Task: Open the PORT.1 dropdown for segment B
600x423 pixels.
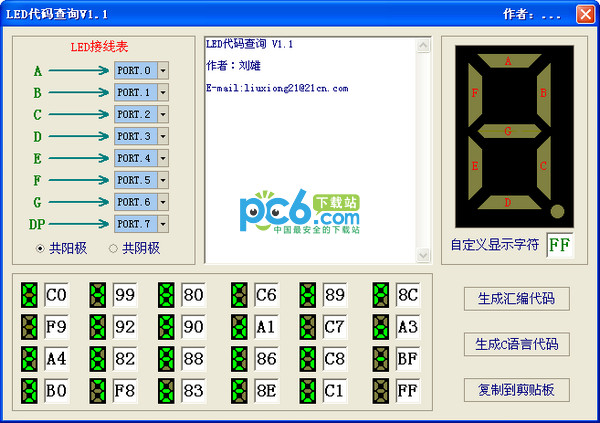Action: pos(163,92)
